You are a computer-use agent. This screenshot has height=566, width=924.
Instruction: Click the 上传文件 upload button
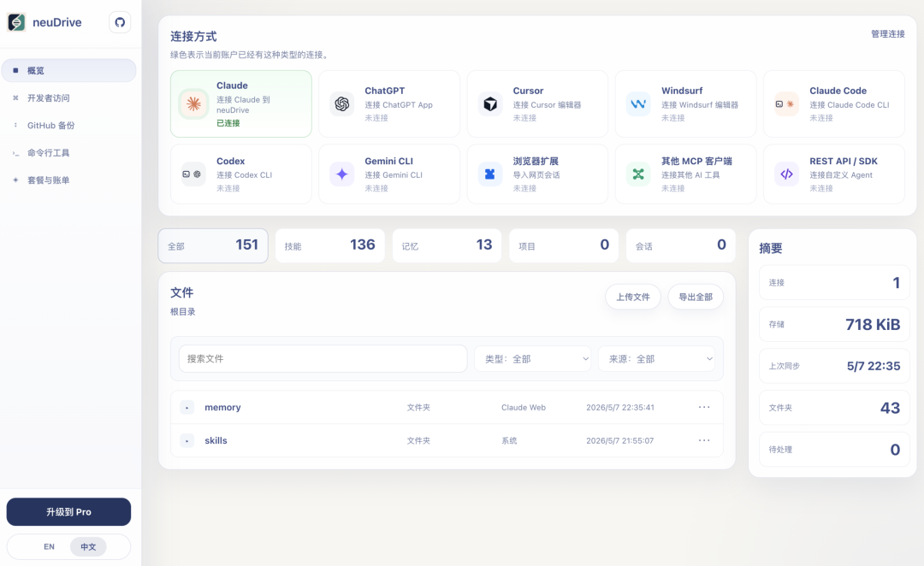pyautogui.click(x=633, y=297)
